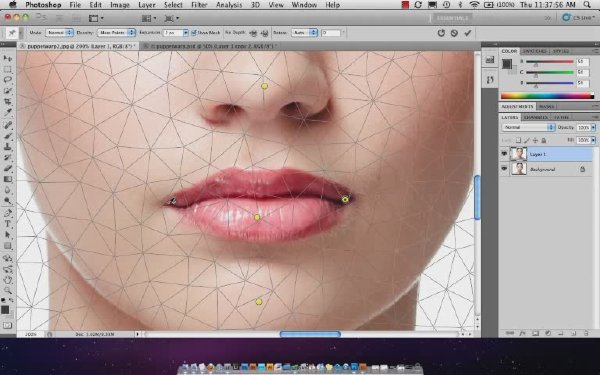Image resolution: width=600 pixels, height=375 pixels.
Task: Commit the puppet warp with the checkmark
Action: 467,33
